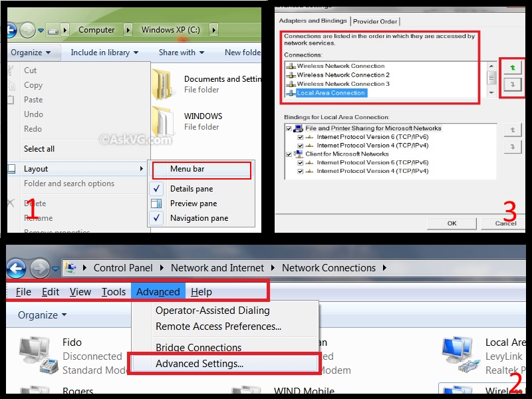Toggle File and Printer Sharing checkbox
This screenshot has height=399, width=532.
click(289, 128)
